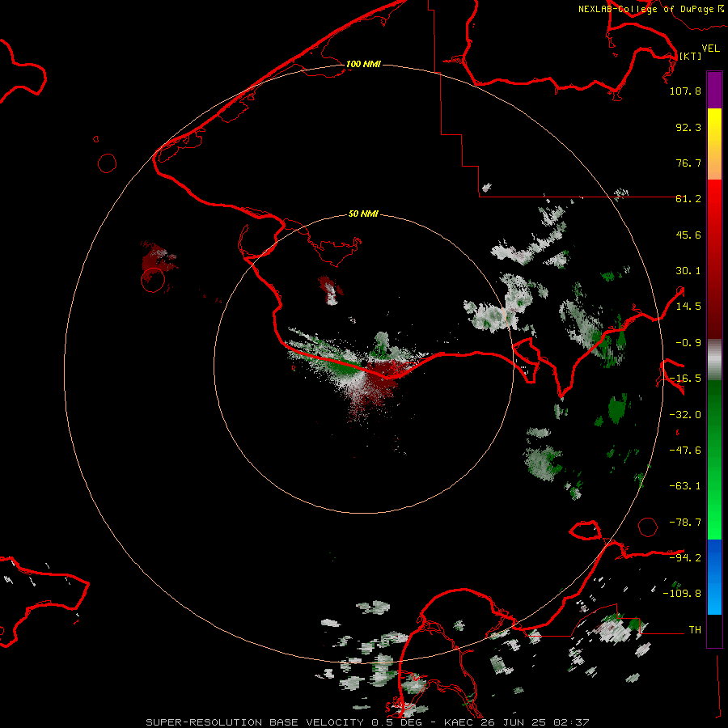Click the -94.2 scale value

(x=685, y=558)
